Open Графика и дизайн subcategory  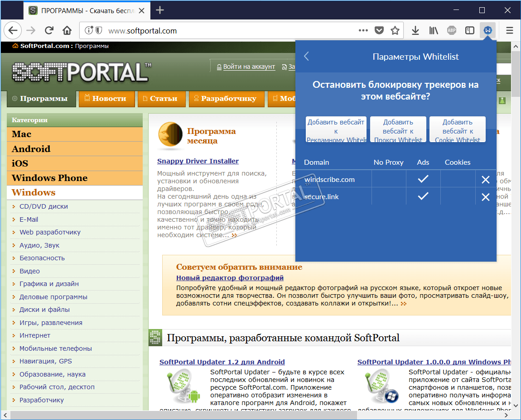click(x=49, y=284)
